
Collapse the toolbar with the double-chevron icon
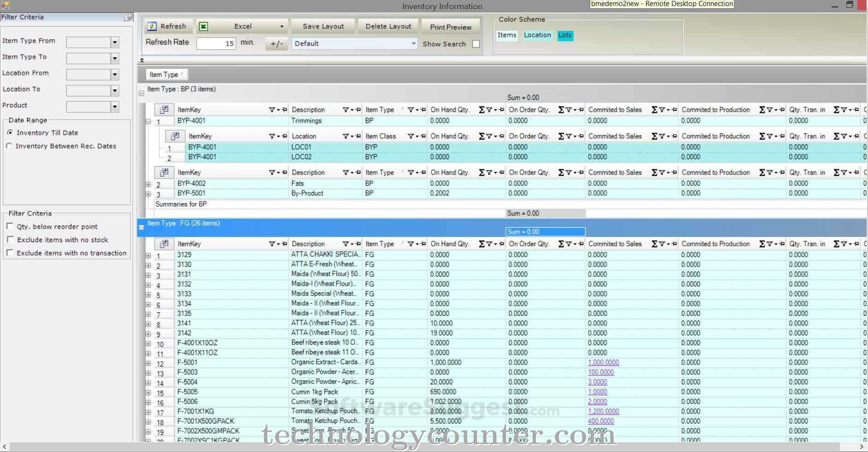(x=142, y=60)
